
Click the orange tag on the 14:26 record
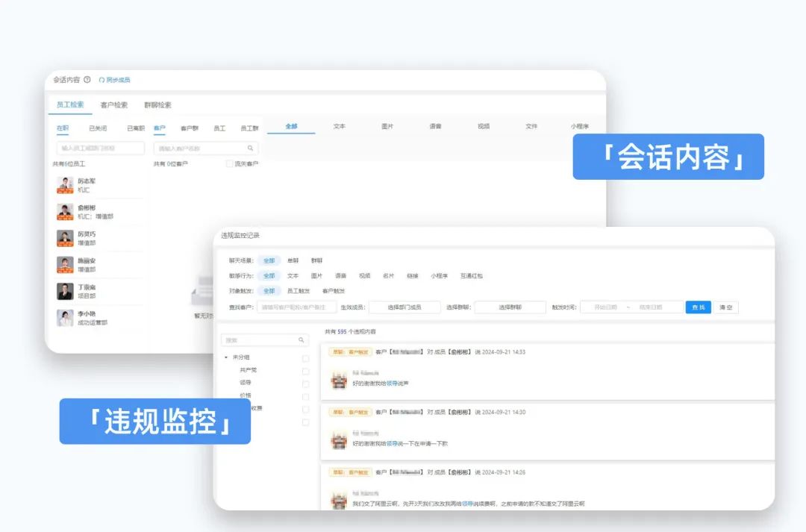350,472
